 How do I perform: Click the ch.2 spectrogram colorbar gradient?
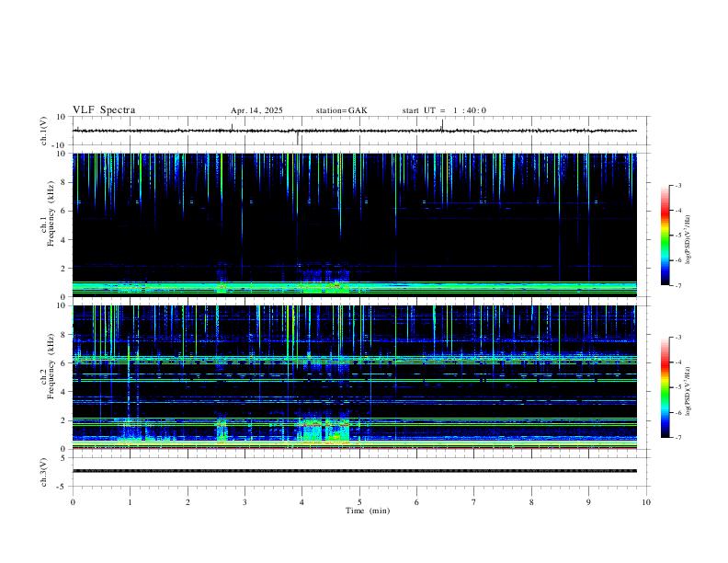(x=665, y=387)
